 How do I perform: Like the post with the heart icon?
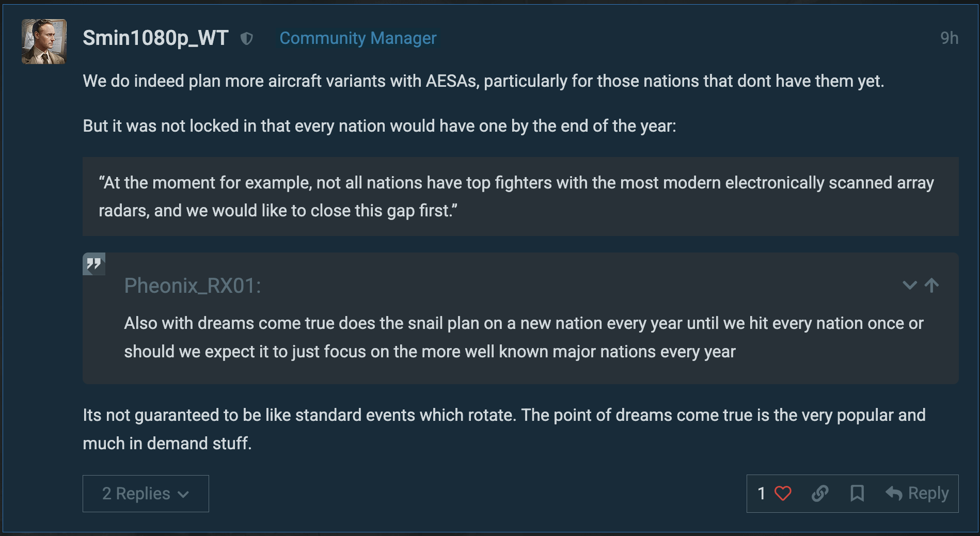tap(783, 494)
